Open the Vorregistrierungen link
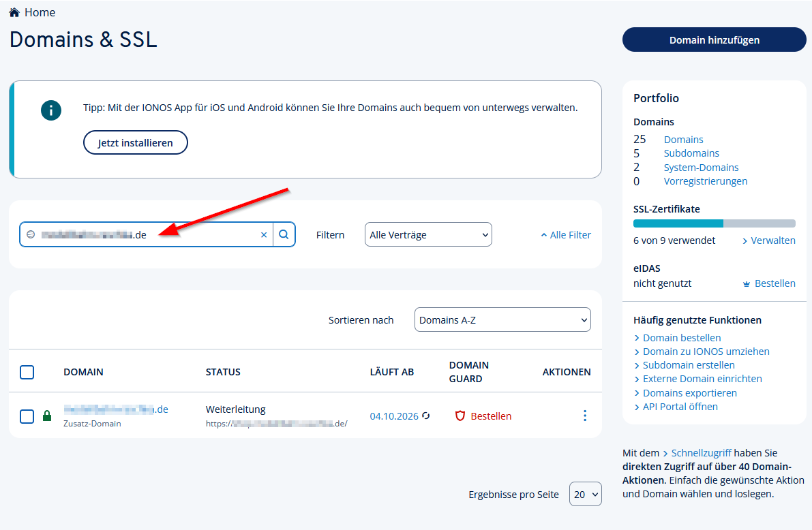This screenshot has width=812, height=530. coord(706,181)
